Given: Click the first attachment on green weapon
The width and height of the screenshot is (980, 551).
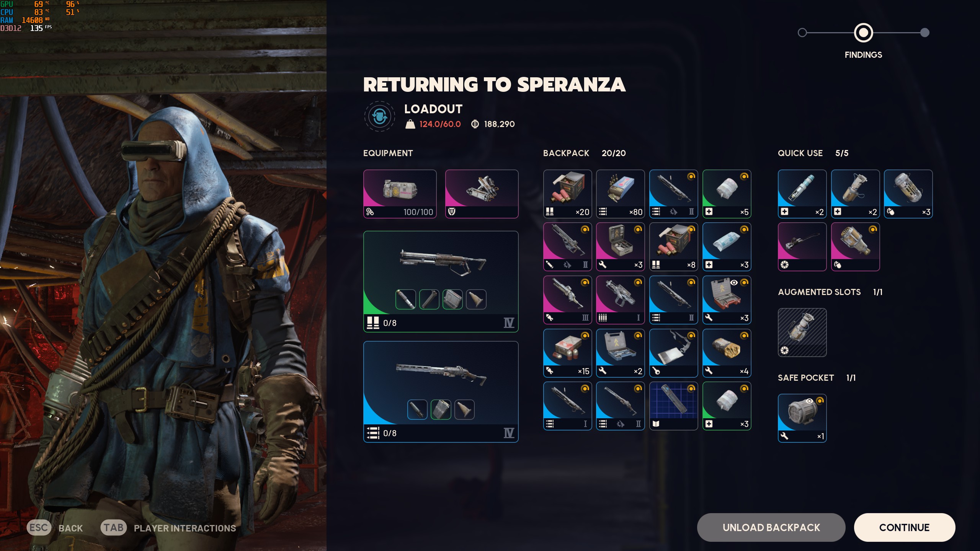Looking at the screenshot, I should tap(405, 299).
